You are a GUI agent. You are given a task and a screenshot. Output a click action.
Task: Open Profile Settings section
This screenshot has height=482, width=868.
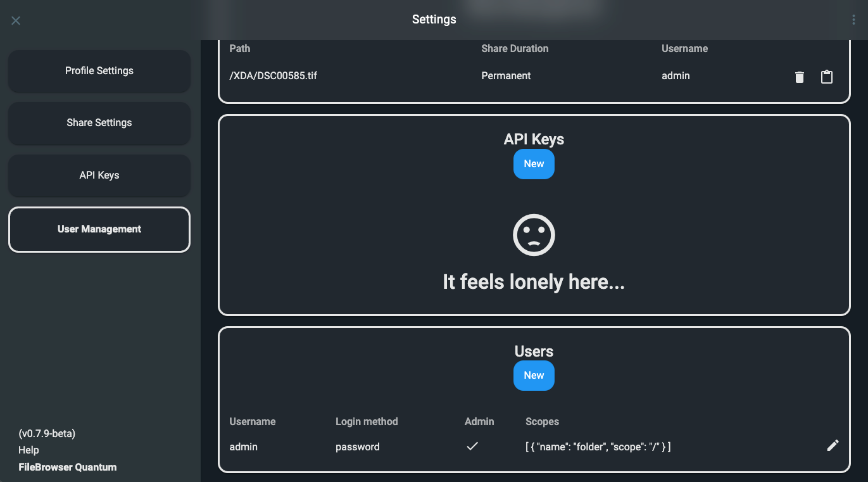99,71
